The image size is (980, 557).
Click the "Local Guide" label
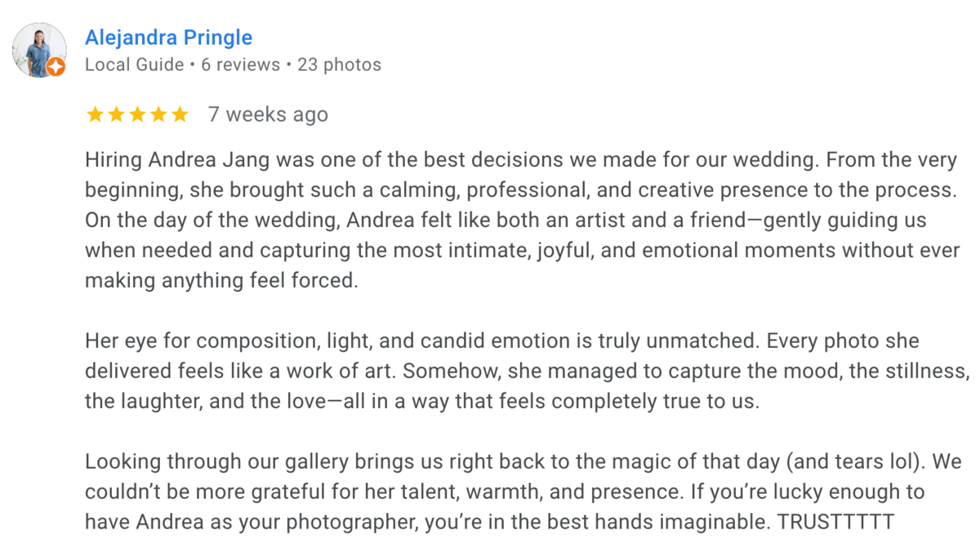[135, 65]
